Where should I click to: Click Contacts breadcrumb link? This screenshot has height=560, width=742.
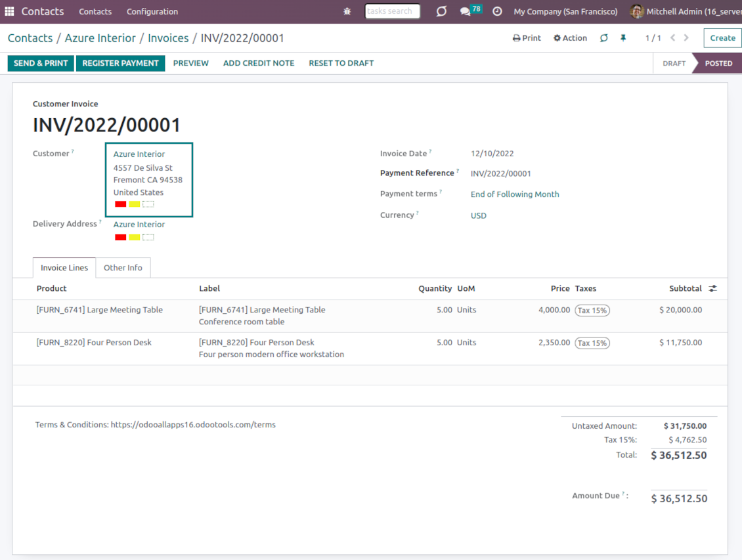[30, 38]
